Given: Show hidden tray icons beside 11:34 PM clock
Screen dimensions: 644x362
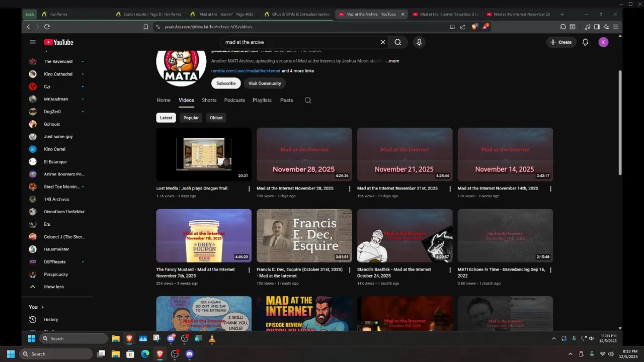Looking at the screenshot, I should [x=554, y=338].
